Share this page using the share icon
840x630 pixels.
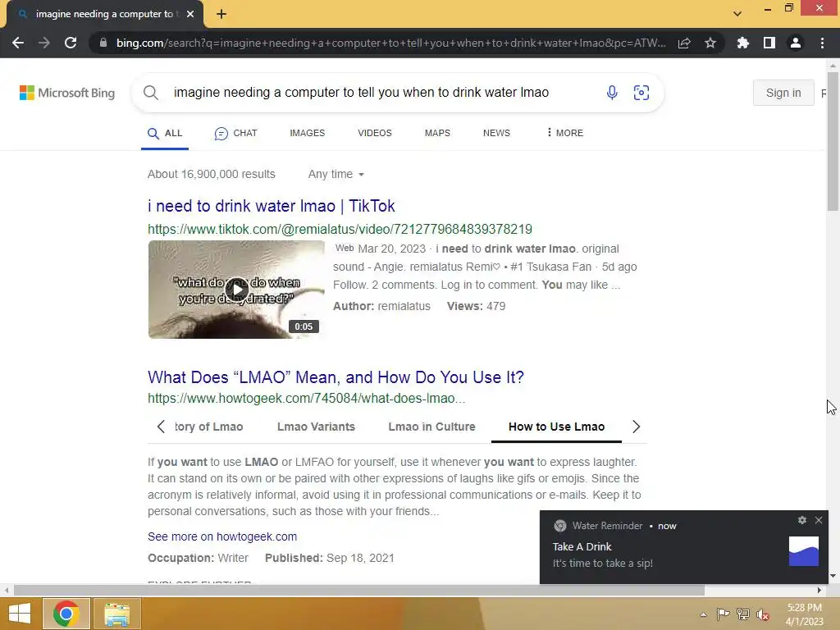pos(684,43)
